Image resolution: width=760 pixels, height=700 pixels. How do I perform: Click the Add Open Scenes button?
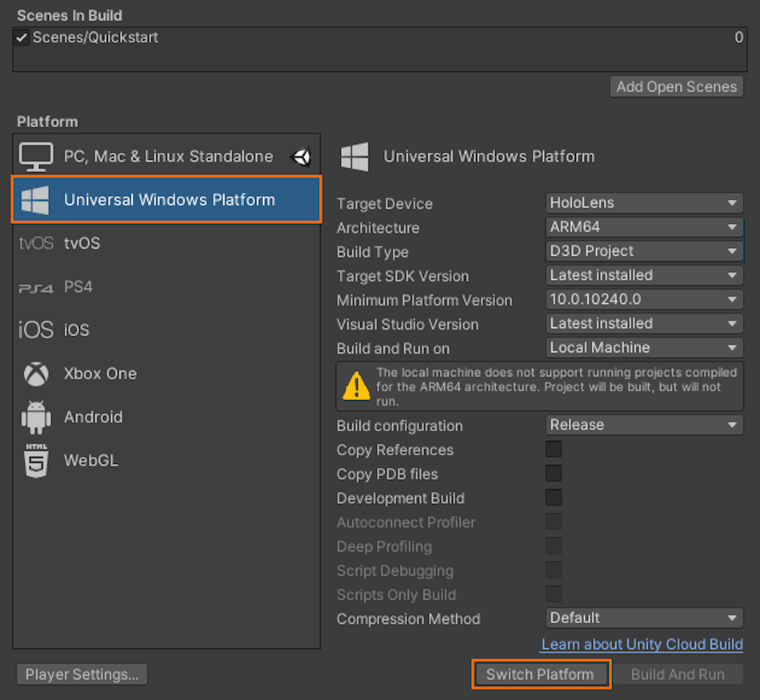tap(676, 86)
